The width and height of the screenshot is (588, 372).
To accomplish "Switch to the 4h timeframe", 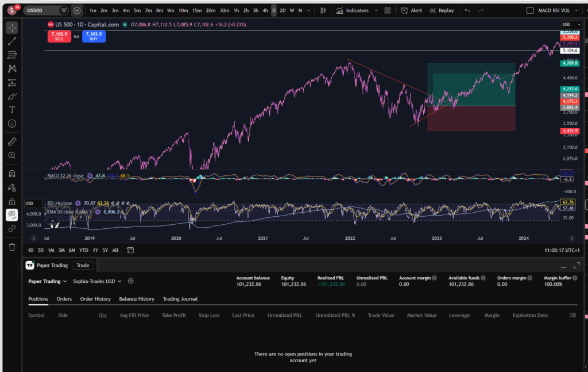I will point(265,10).
